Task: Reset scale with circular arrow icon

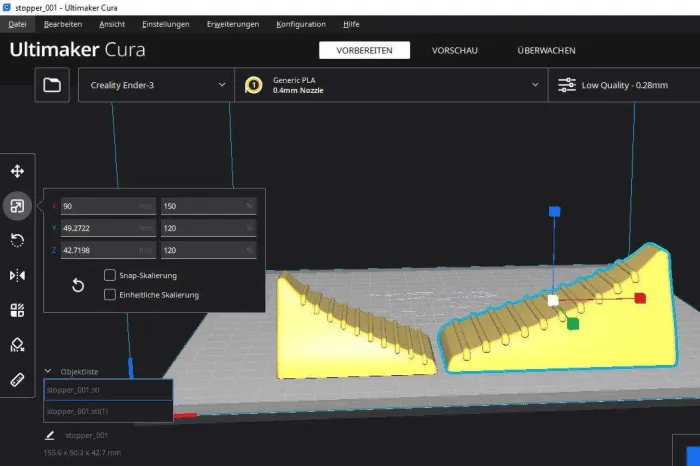Action: click(78, 285)
